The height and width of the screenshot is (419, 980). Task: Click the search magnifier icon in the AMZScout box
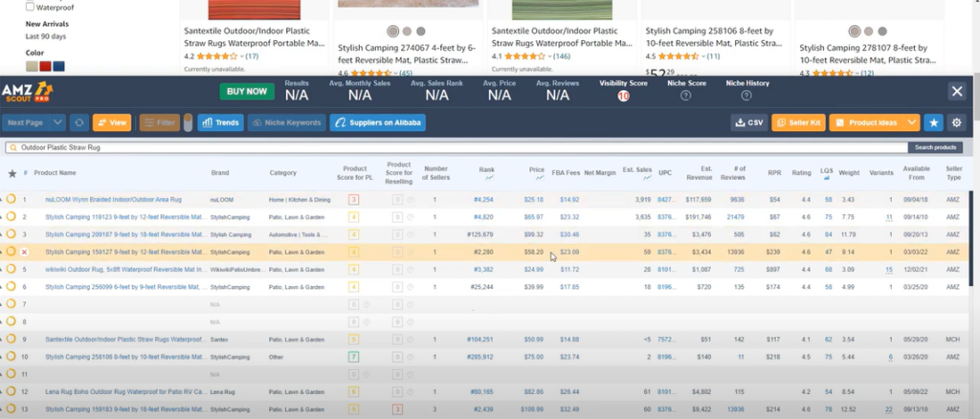pyautogui.click(x=13, y=148)
